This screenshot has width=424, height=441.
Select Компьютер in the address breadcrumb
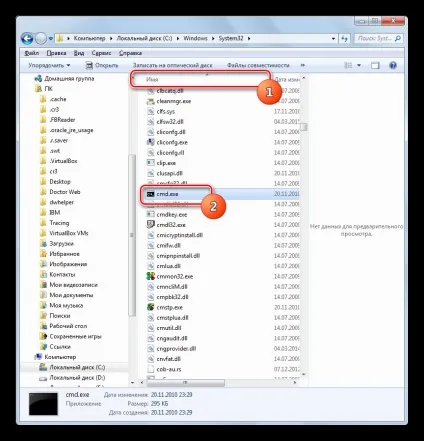[x=89, y=38]
